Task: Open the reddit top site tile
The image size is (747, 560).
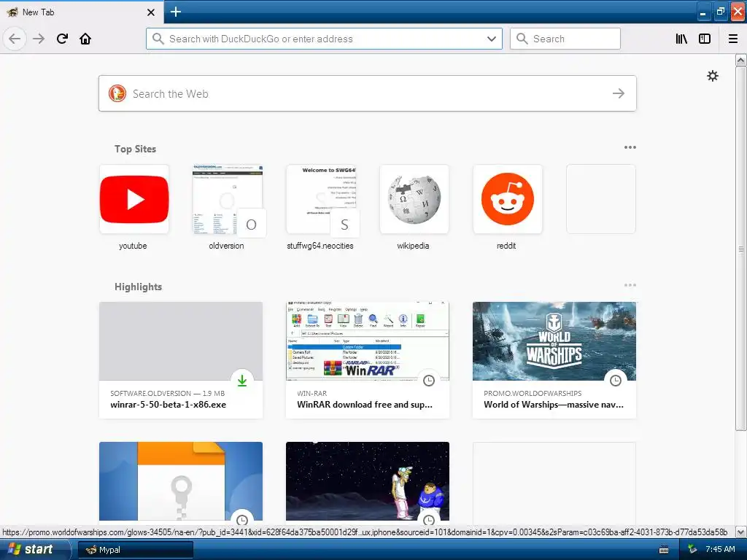Action: pos(508,199)
